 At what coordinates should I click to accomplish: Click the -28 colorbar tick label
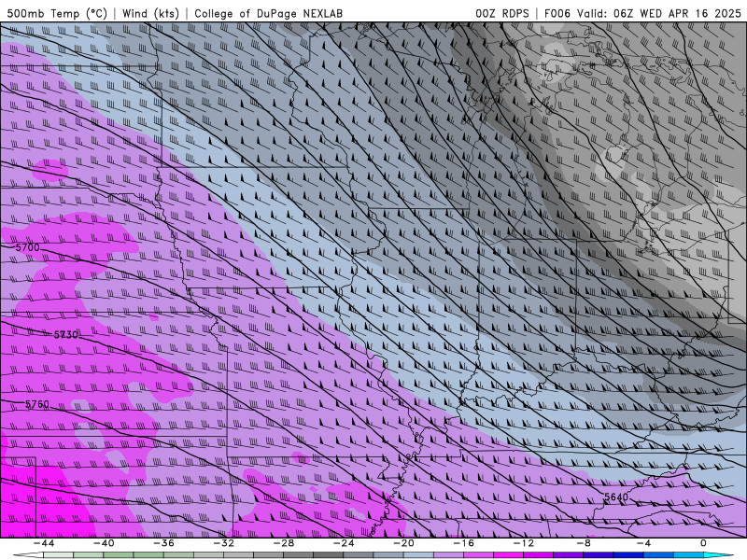(x=284, y=543)
